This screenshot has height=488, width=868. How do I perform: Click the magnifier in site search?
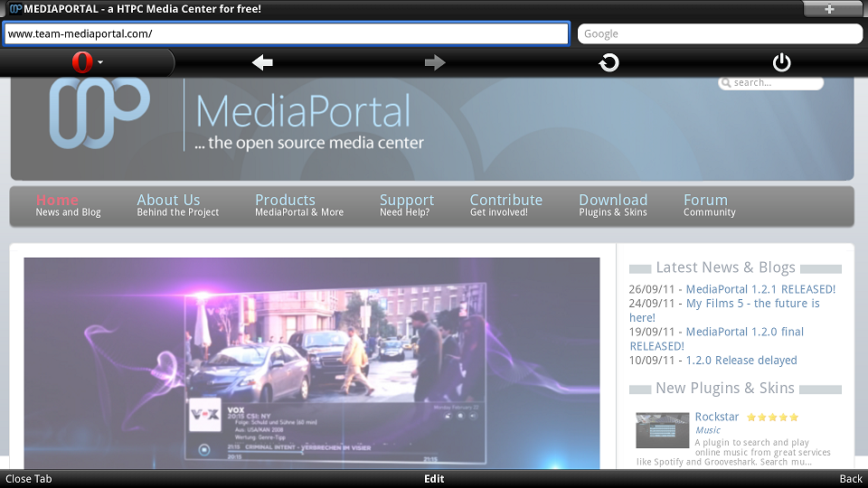click(726, 83)
